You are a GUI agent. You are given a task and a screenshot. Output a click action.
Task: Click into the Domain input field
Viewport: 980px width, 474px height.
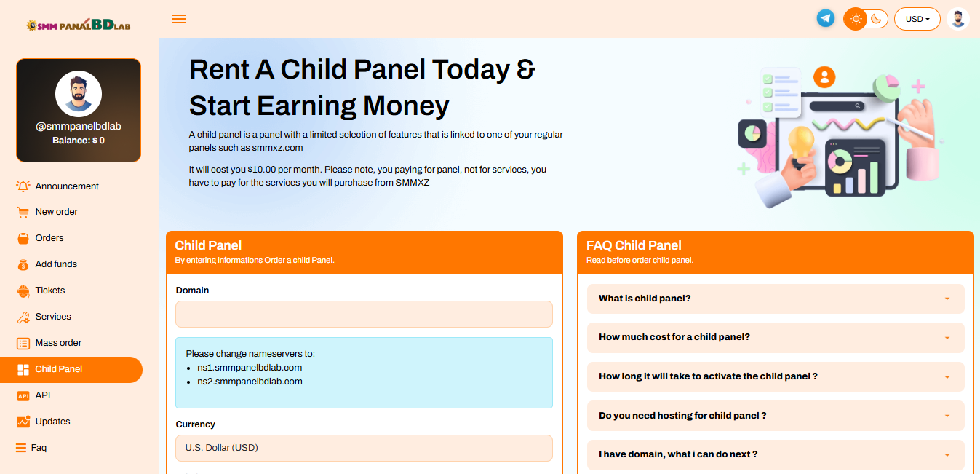pyautogui.click(x=364, y=315)
